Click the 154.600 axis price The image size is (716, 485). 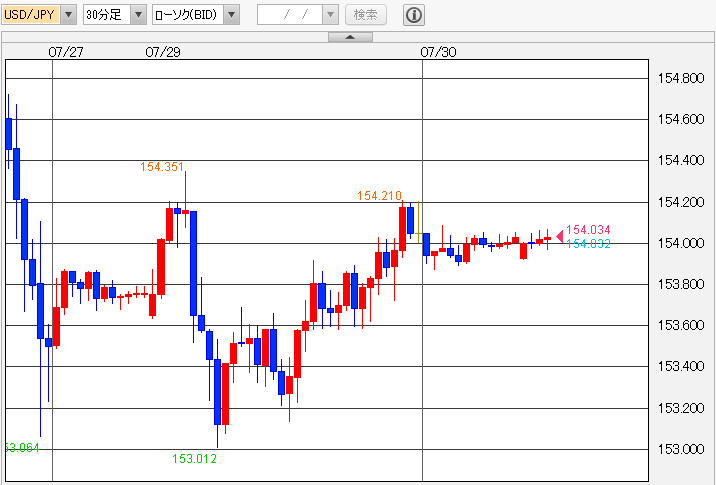(681, 119)
